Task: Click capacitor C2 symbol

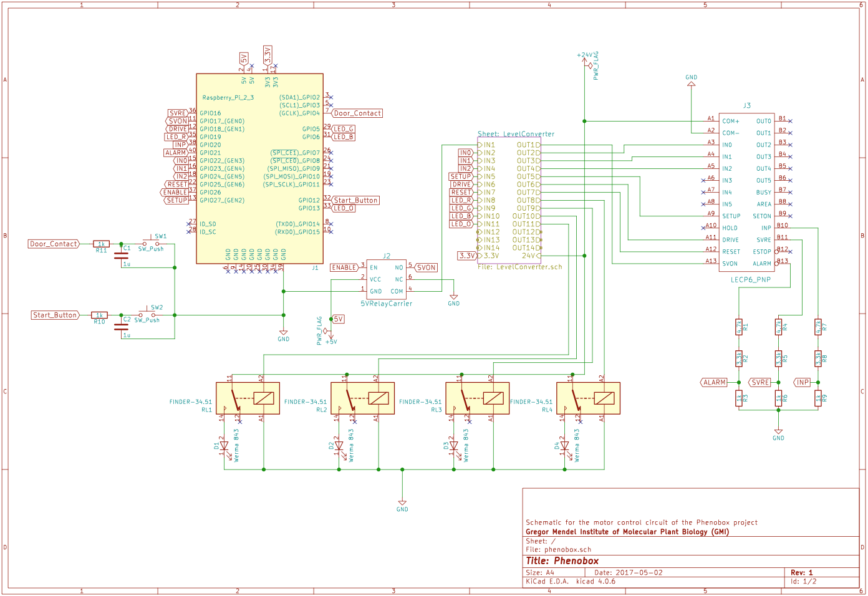Action: (121, 326)
